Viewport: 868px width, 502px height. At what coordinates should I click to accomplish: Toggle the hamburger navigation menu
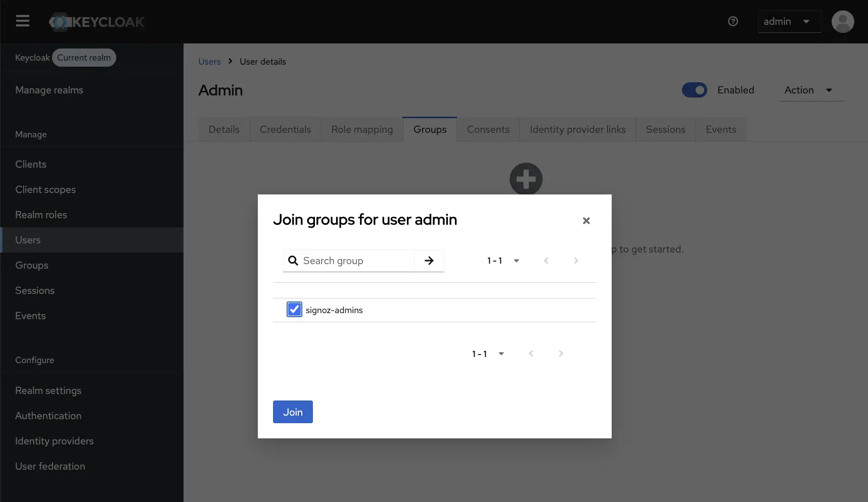pos(22,21)
